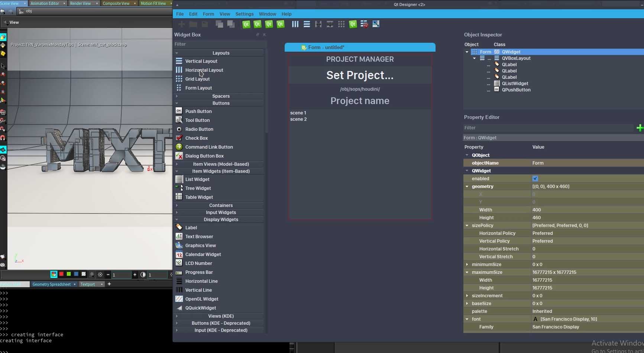
Task: Click the Set Project... button on form
Action: point(359,75)
